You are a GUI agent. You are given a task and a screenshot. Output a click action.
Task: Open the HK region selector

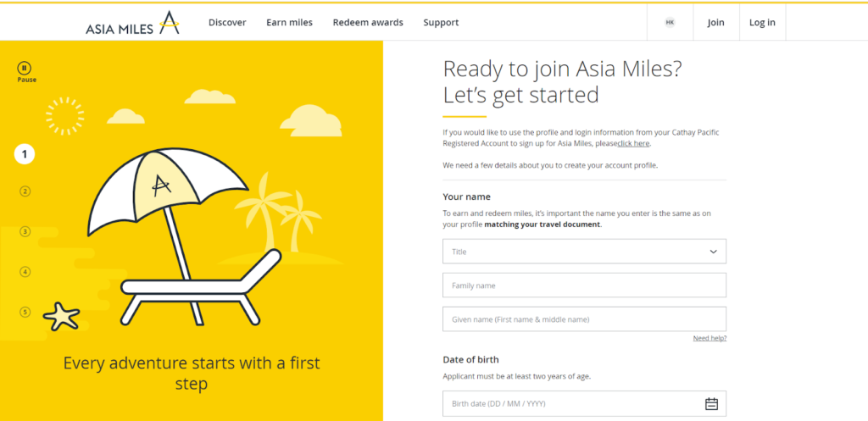[x=670, y=23]
